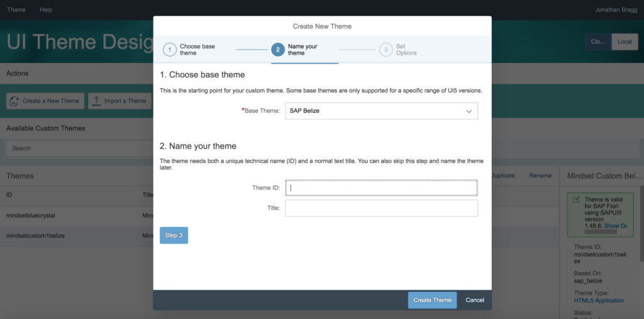Screen dimensions: 644x319
Task: Click the Rename link above themes table
Action: [x=540, y=176]
